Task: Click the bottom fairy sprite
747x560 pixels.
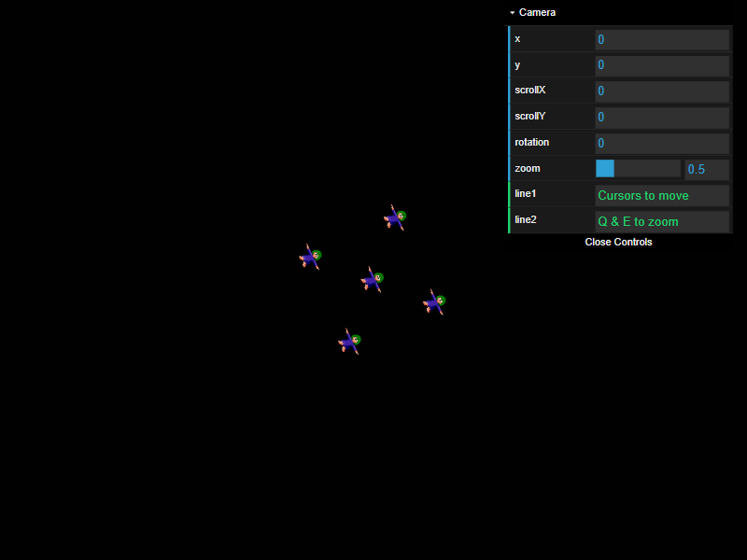Action: [348, 343]
